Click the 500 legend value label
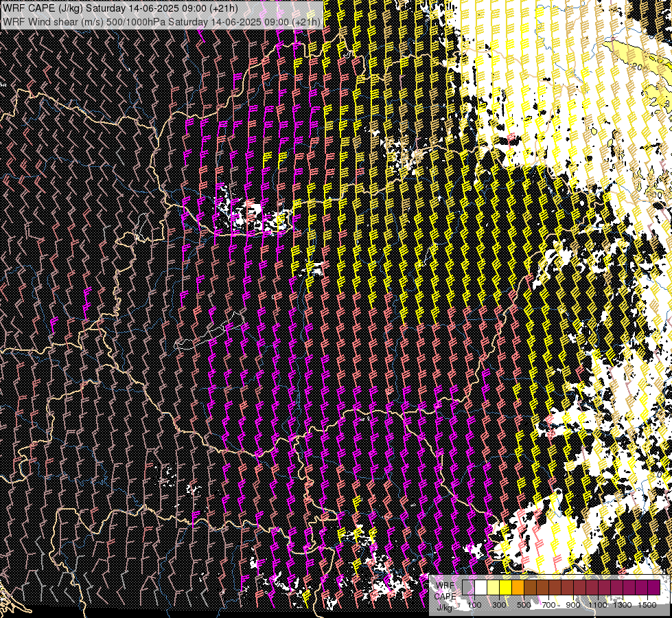The width and height of the screenshot is (672, 618). click(524, 605)
